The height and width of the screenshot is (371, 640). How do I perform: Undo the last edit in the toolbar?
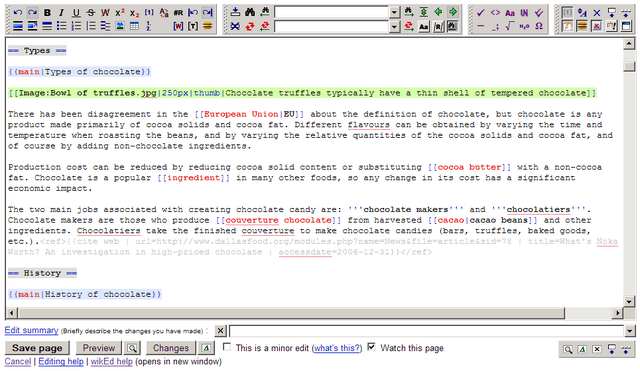click(x=18, y=13)
